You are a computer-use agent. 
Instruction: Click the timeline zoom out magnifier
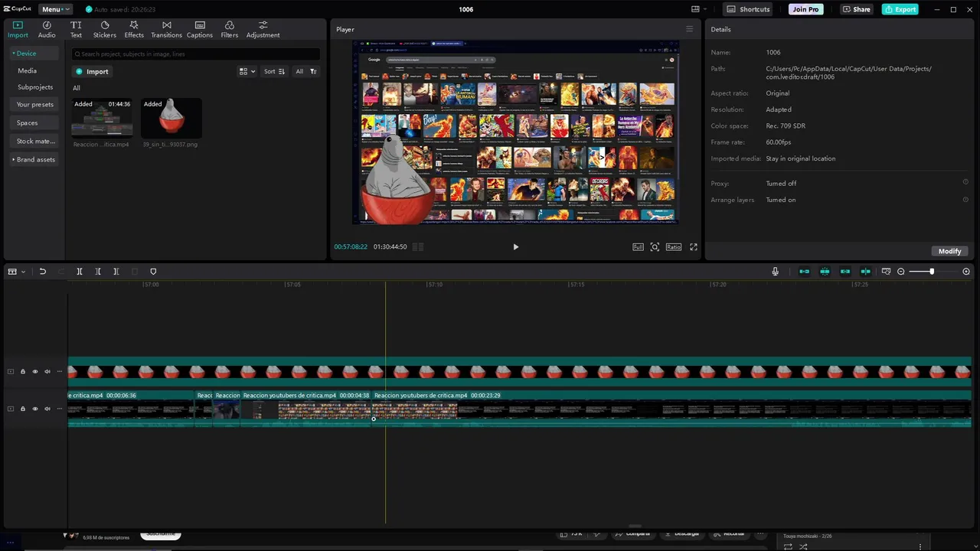pos(901,272)
